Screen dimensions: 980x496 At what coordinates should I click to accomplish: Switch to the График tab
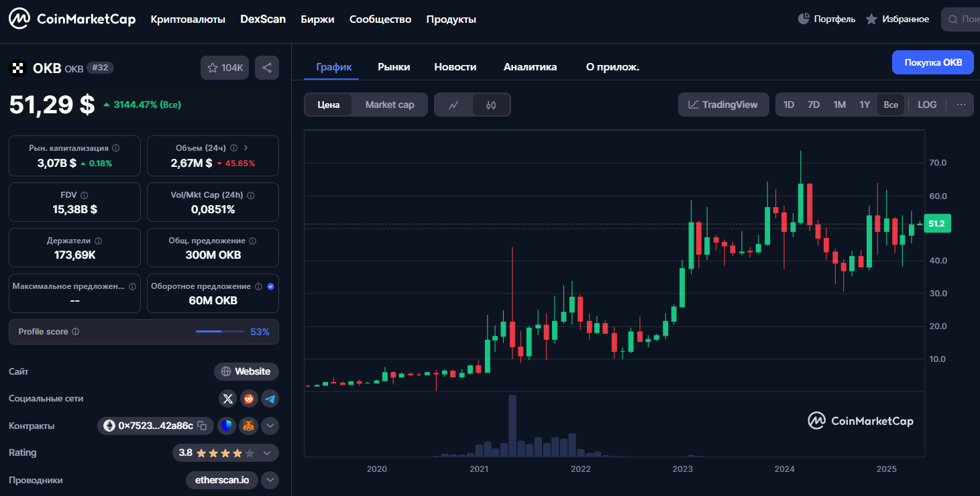pyautogui.click(x=334, y=67)
